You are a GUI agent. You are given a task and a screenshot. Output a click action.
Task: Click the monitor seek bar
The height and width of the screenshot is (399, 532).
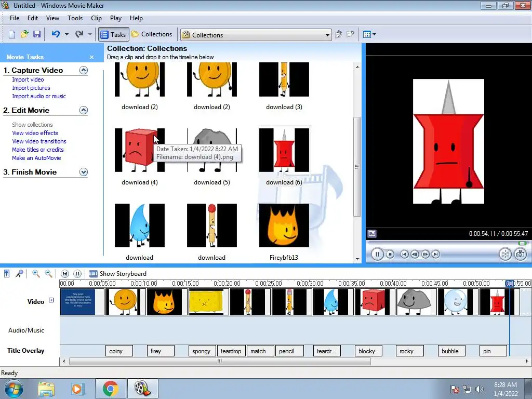[447, 243]
